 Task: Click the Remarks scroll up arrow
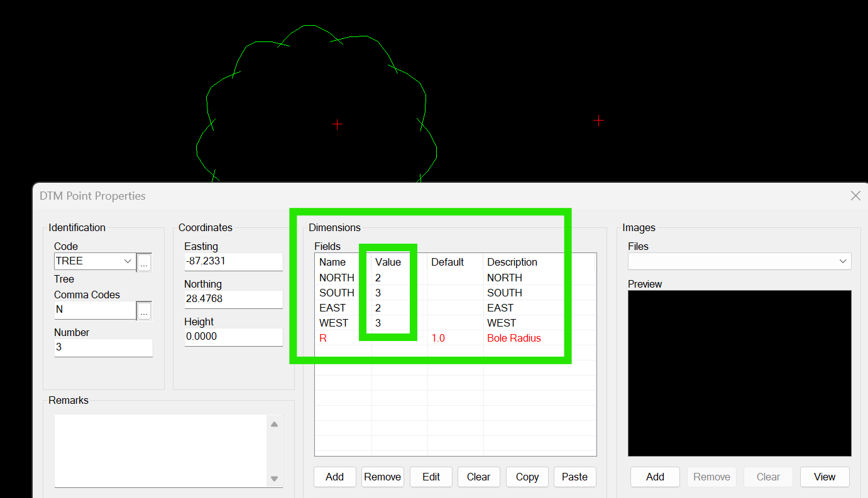pos(274,425)
